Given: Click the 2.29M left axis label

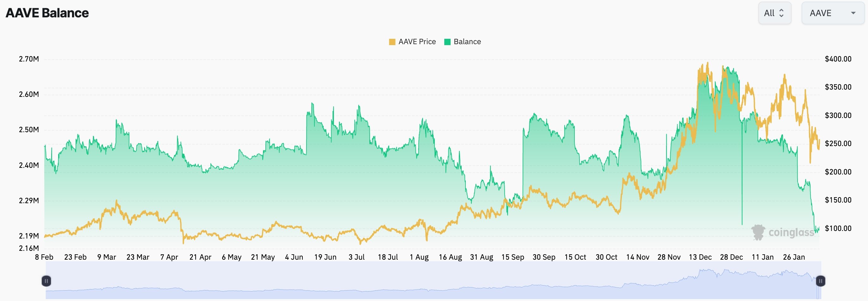Looking at the screenshot, I should (29, 200).
